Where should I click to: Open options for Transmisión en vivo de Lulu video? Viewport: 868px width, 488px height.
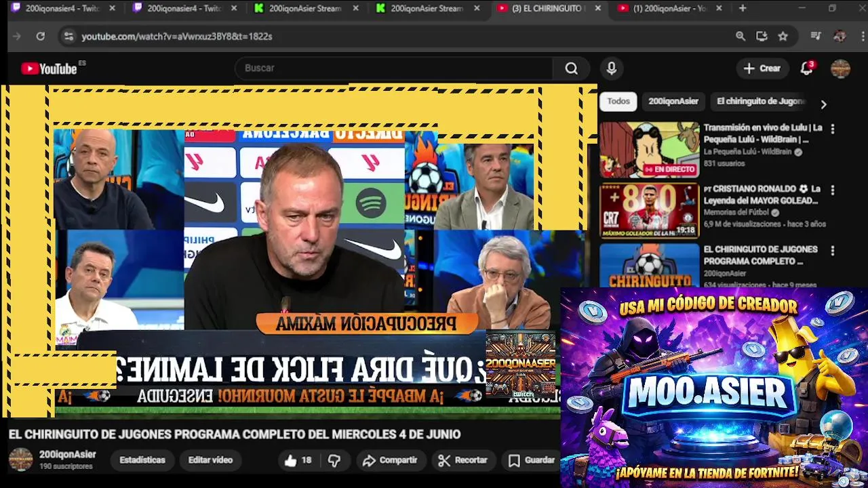(833, 129)
